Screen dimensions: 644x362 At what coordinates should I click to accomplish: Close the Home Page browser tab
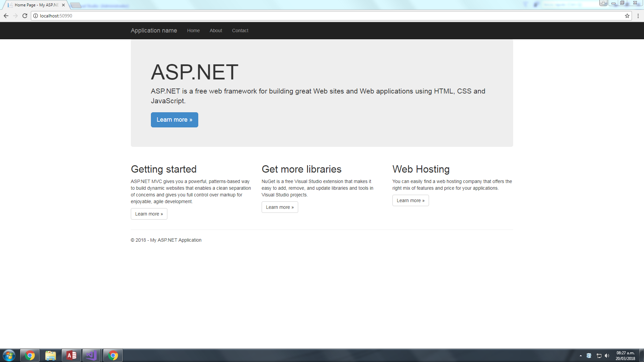click(63, 5)
